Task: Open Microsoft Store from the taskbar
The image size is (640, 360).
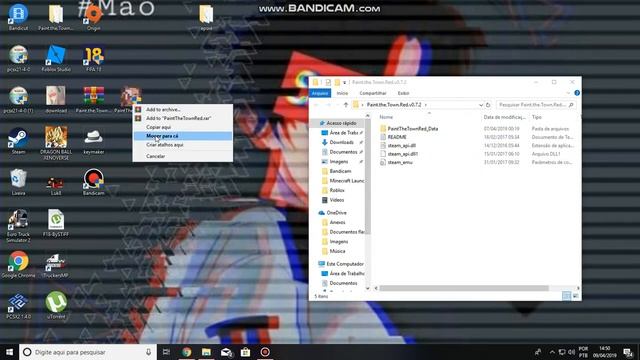Action: coord(245,352)
